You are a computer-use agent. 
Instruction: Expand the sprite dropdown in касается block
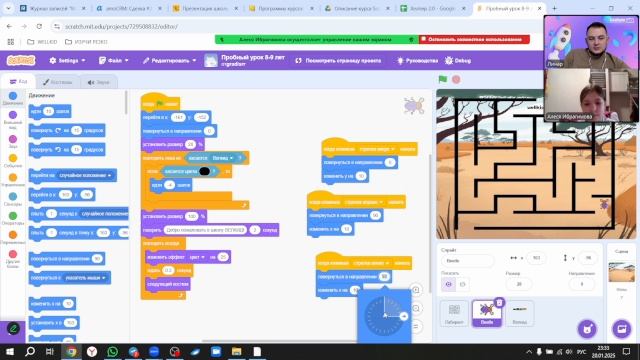click(x=223, y=158)
